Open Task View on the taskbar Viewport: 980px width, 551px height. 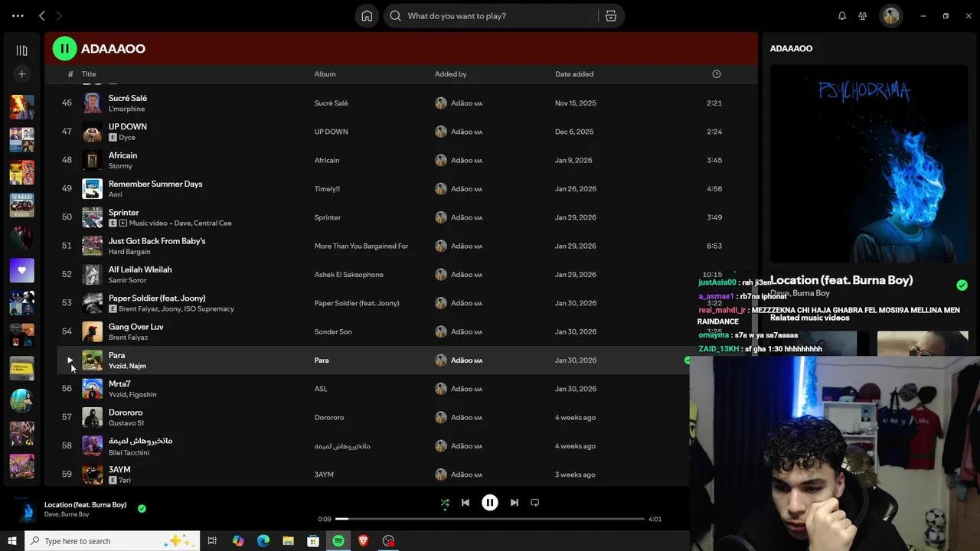(x=212, y=541)
